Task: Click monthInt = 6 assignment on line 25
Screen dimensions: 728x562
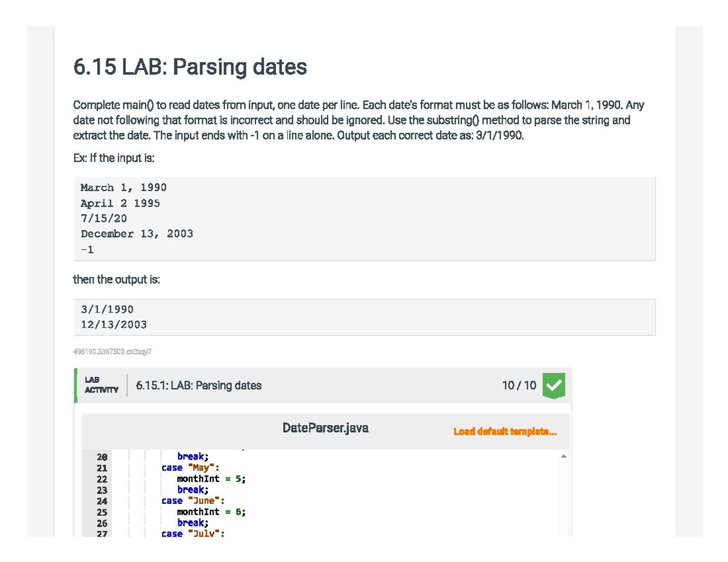Action: tap(211, 511)
